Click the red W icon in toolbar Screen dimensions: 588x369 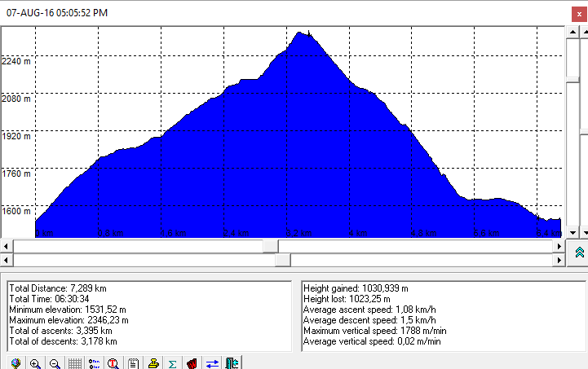[x=192, y=362]
